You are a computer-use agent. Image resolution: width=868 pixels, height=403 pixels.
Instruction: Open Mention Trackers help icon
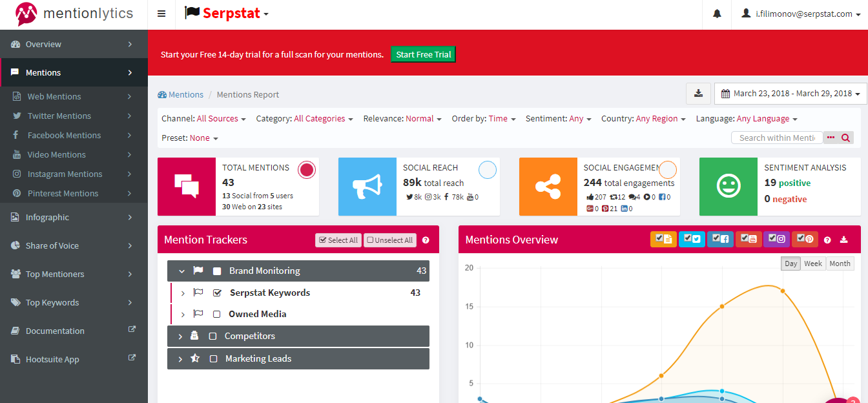[x=426, y=240]
